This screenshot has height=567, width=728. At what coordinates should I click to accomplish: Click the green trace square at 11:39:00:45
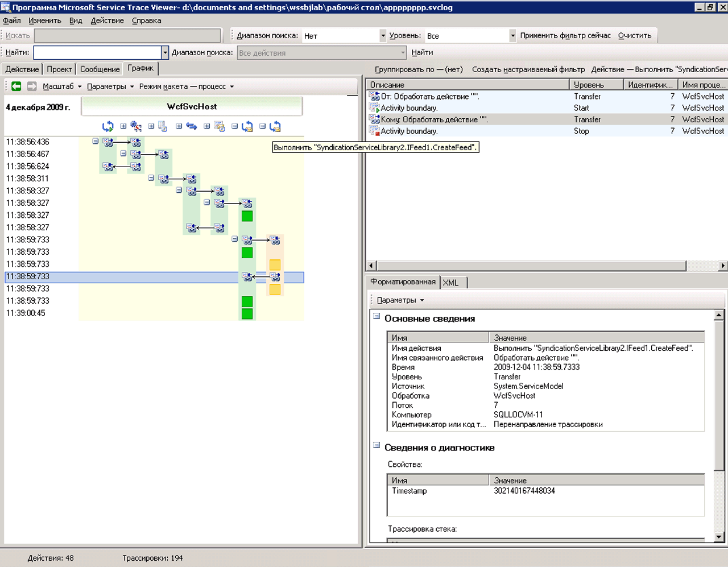[x=247, y=313]
